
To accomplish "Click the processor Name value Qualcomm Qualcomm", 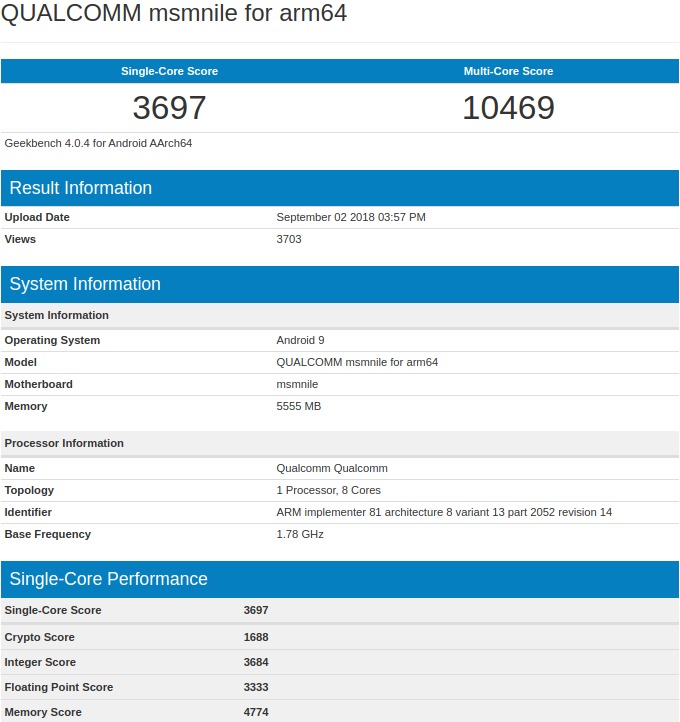I will click(332, 468).
